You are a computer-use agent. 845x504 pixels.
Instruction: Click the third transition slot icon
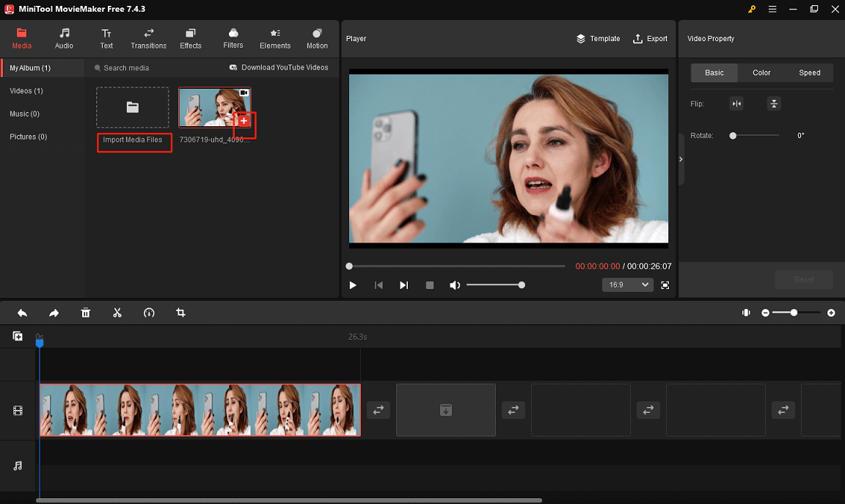(648, 410)
